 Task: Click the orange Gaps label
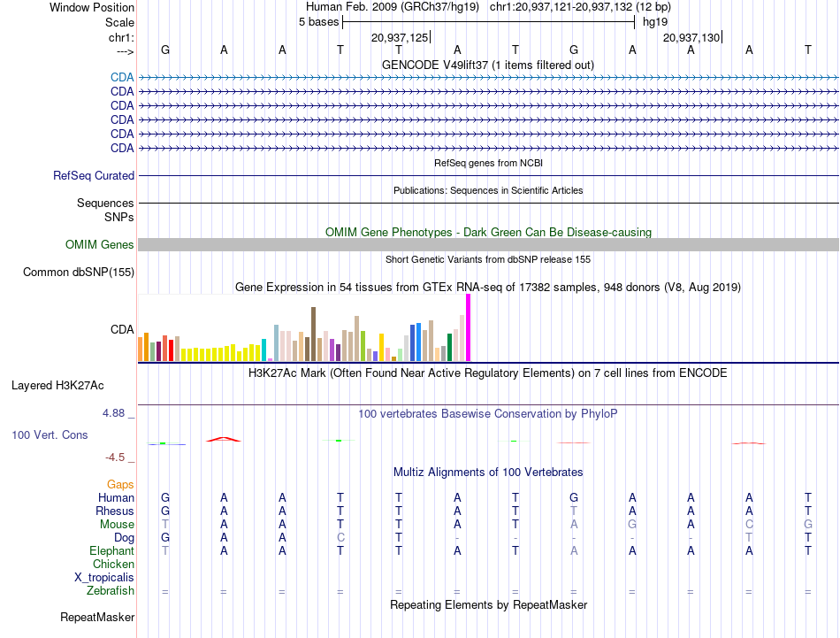120,484
